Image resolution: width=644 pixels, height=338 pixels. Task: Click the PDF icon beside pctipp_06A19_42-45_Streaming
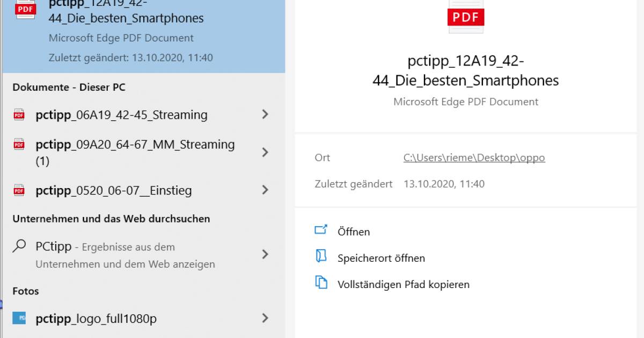pos(19,114)
